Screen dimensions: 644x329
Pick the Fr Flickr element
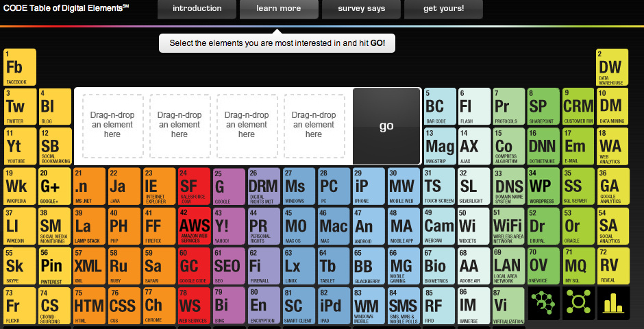point(20,305)
